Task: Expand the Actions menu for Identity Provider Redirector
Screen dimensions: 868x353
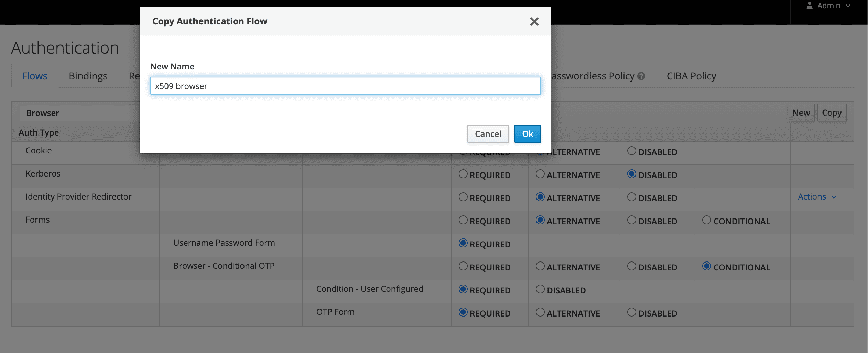Action: (x=817, y=197)
